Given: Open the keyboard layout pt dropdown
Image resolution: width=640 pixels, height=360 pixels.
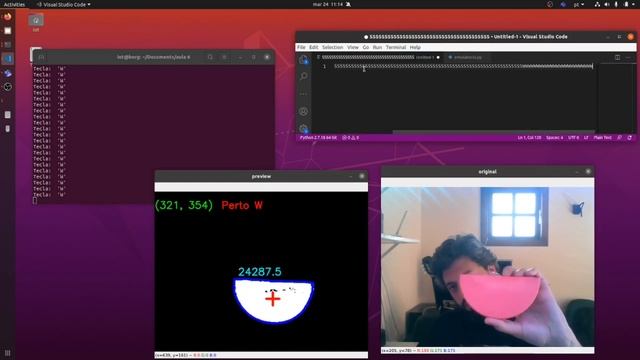Looking at the screenshot, I should coord(578,4).
